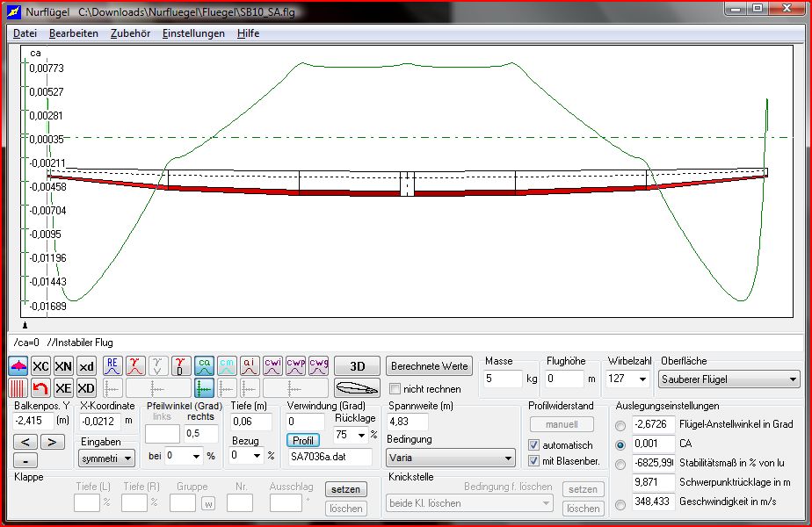
Task: Click the XN toolbar icon
Action: (x=63, y=366)
